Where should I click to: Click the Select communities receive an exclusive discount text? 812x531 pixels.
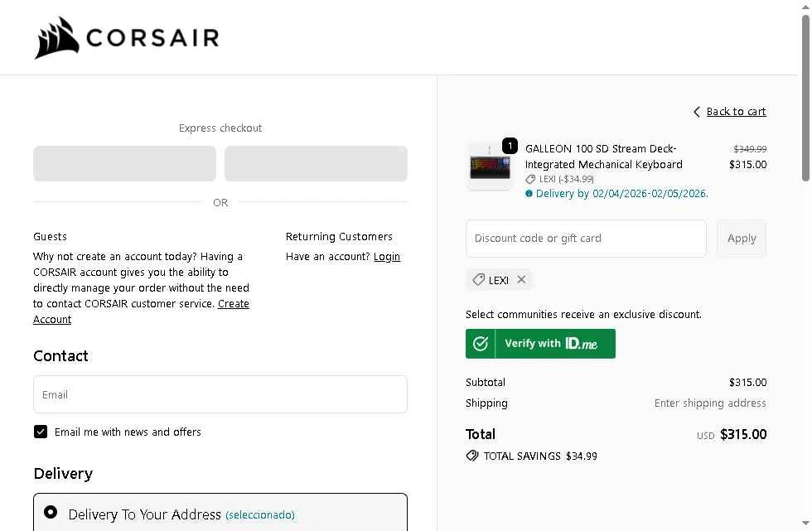click(x=583, y=315)
